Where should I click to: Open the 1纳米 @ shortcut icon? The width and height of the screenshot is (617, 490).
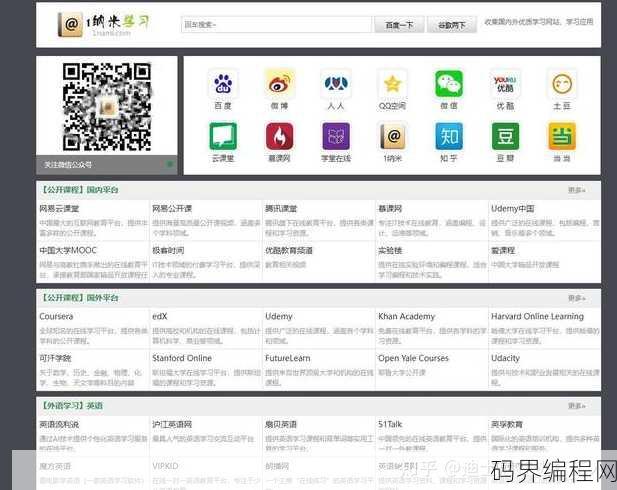pyautogui.click(x=392, y=136)
